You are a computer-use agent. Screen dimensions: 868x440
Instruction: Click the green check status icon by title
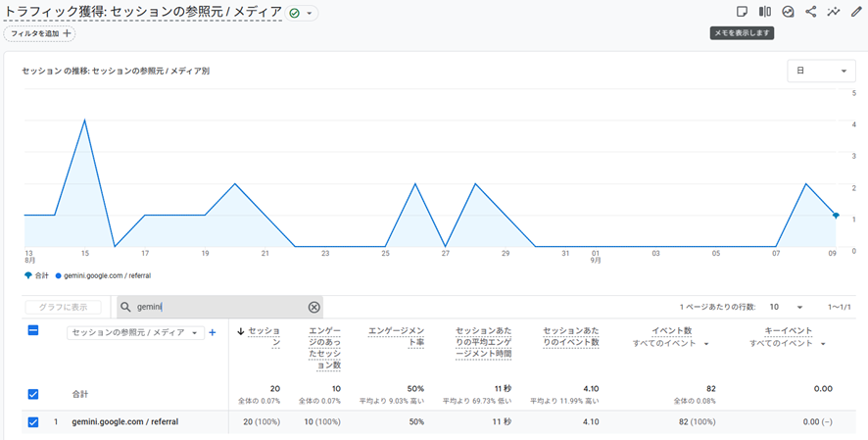[x=295, y=14]
